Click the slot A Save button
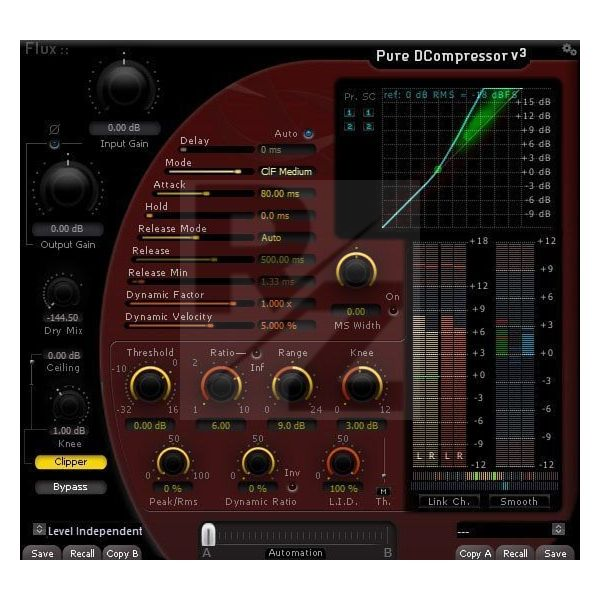 (42, 553)
